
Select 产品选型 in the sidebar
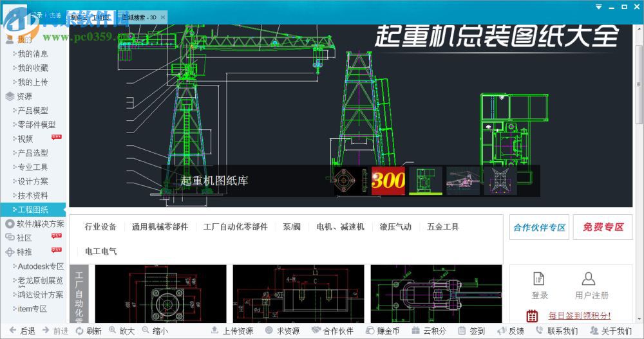33,153
